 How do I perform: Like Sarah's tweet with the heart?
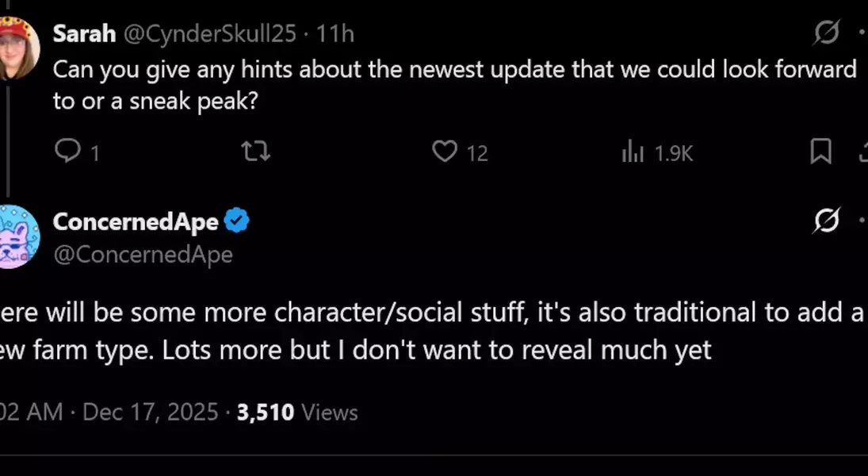(x=445, y=152)
